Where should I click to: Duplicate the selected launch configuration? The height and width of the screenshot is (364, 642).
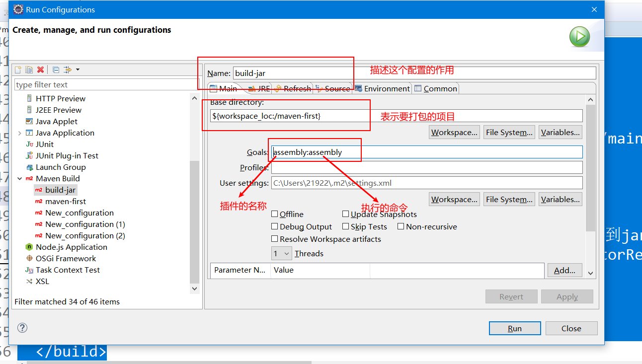point(29,70)
